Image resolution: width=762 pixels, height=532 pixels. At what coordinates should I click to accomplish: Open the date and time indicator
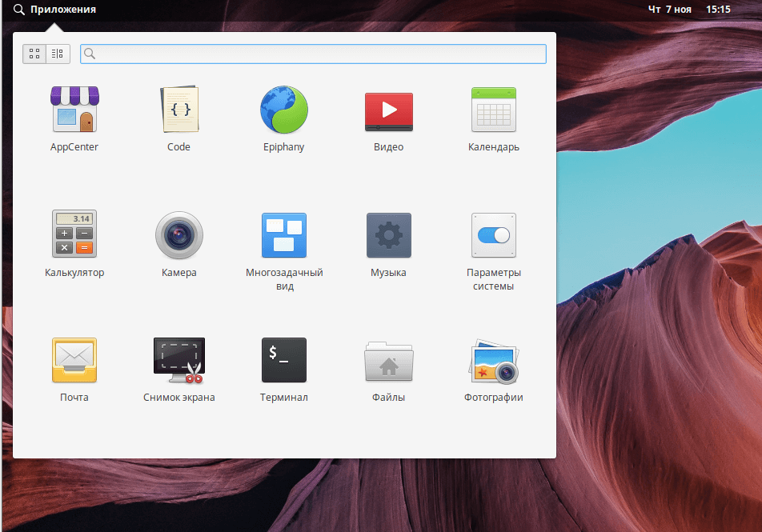689,10
